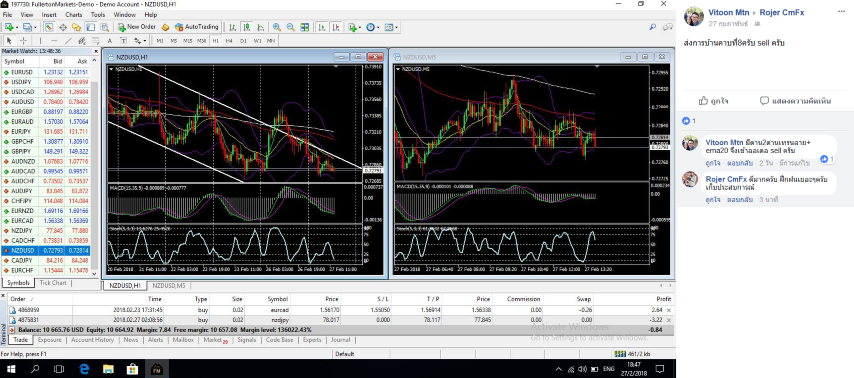Switch chart to line chart

(x=261, y=27)
